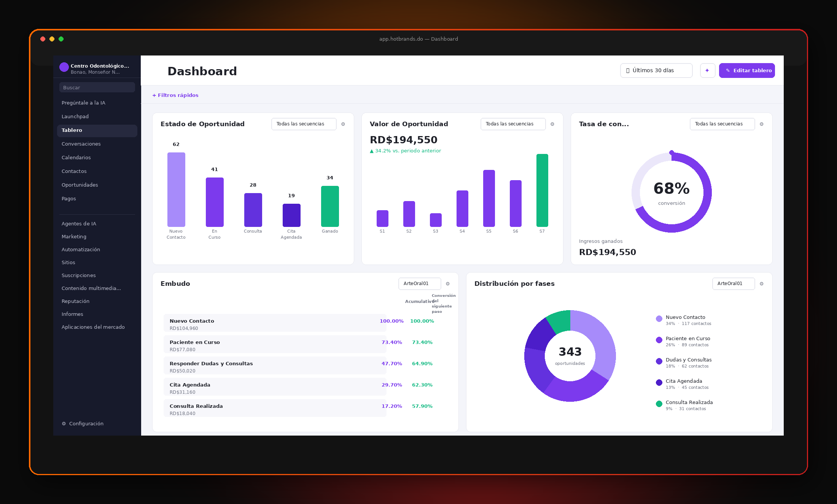The width and height of the screenshot is (837, 504).
Task: Click the account avatar circle in sidebar
Action: pyautogui.click(x=64, y=67)
